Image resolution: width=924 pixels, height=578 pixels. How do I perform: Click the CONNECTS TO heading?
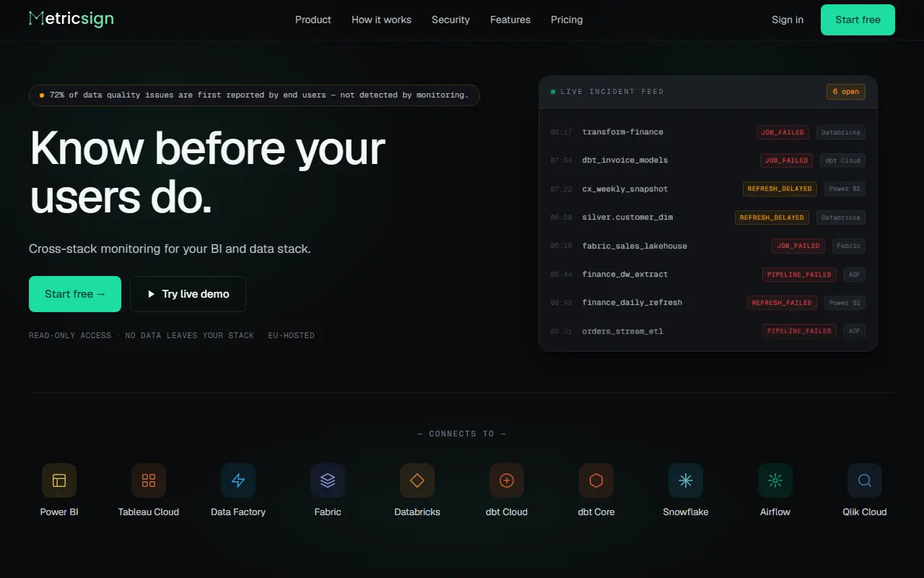coord(462,433)
